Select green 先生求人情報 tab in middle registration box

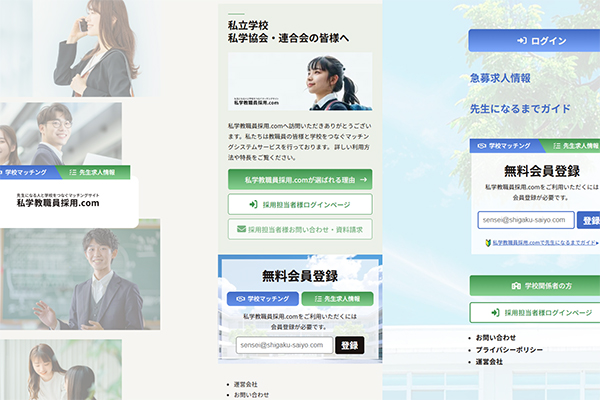337,299
